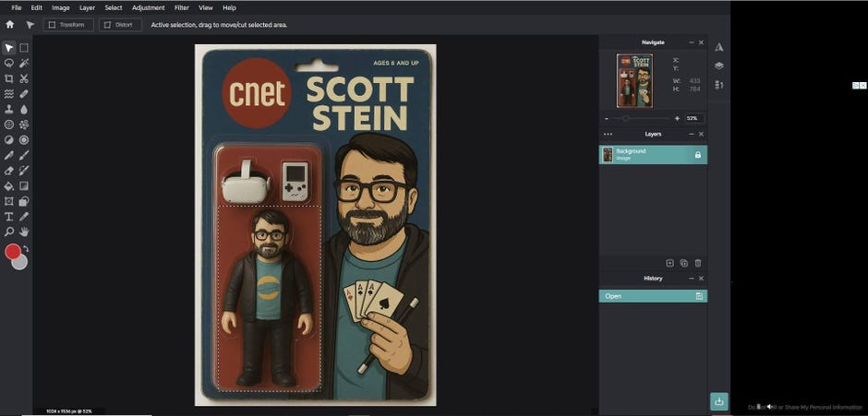Select the Pen tool

(x=9, y=156)
